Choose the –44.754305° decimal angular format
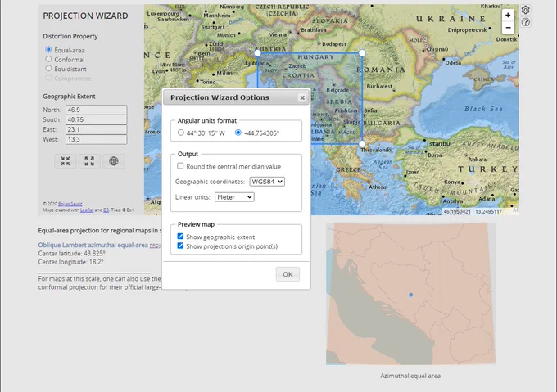 [238, 133]
